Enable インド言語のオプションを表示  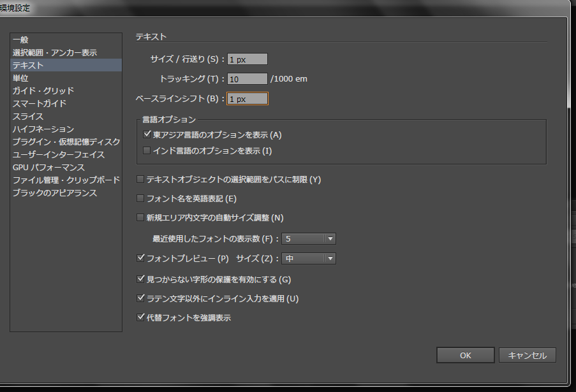pyautogui.click(x=147, y=150)
